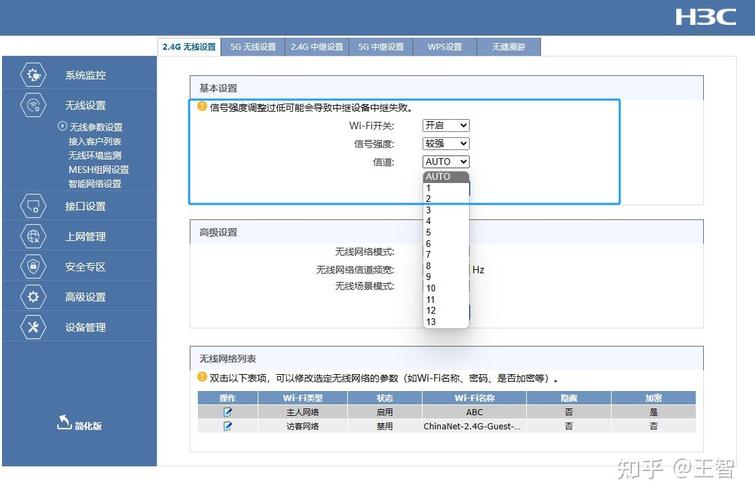755x500 pixels.
Task: Open the 信号强度 dropdown
Action: 446,144
